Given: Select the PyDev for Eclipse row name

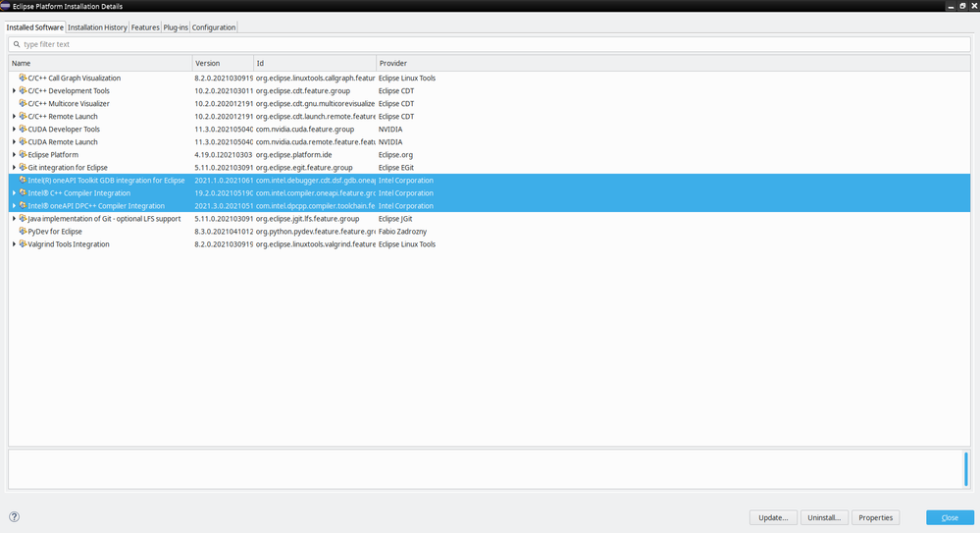Looking at the screenshot, I should pos(55,232).
